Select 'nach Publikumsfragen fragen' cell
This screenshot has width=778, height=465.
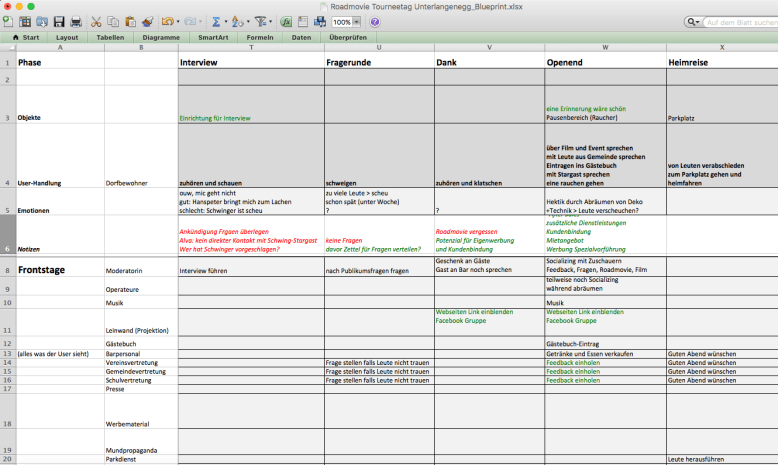pyautogui.click(x=379, y=267)
